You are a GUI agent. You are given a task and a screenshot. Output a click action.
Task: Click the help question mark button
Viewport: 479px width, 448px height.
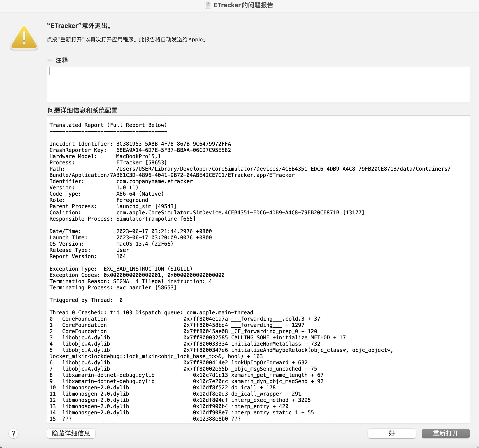pyautogui.click(x=13, y=434)
